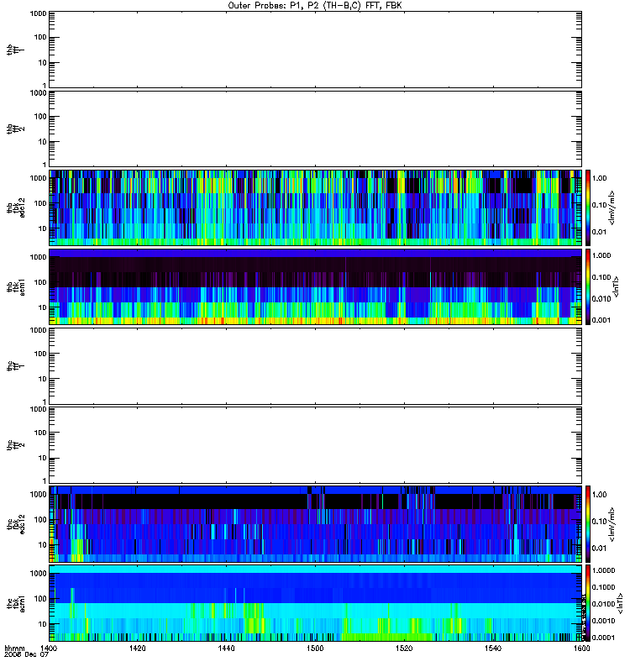
Task: Click inside the thb fbk scm1 spectrogram
Action: coord(316,286)
